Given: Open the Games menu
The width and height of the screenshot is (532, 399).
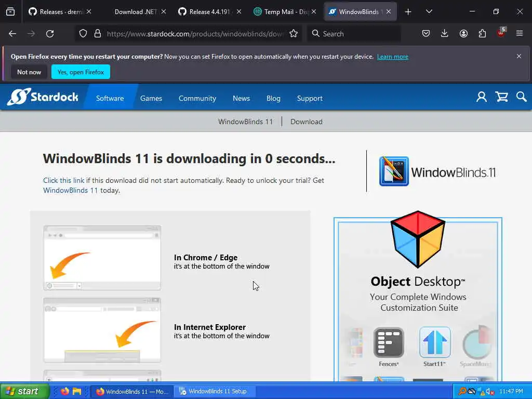Looking at the screenshot, I should 151,98.
